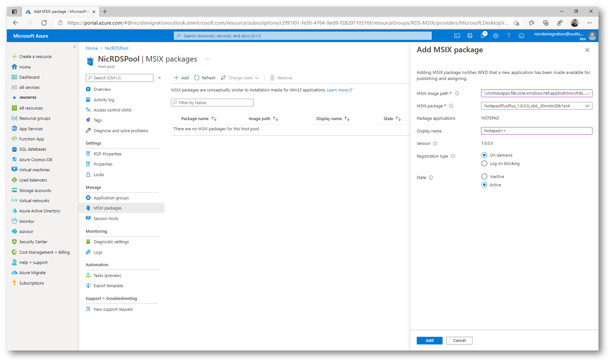Focus the Display name field containing Notepad++

[536, 131]
